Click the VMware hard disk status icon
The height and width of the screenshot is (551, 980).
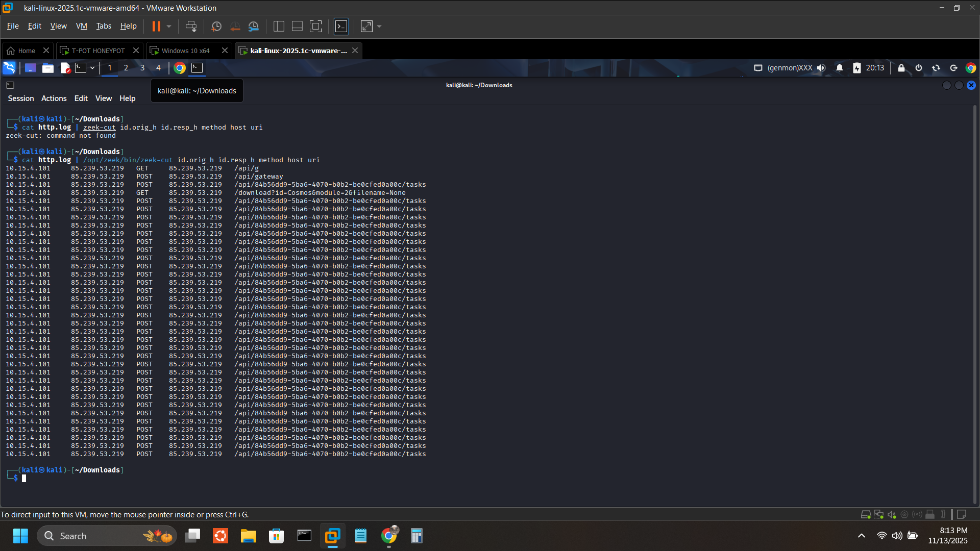(x=866, y=515)
